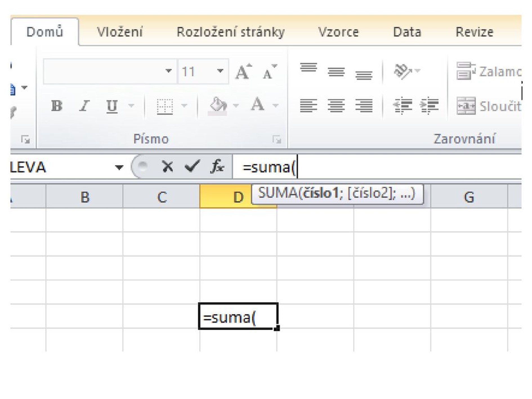Open borders options dropdown arrow
The width and height of the screenshot is (532, 399).
[x=184, y=106]
